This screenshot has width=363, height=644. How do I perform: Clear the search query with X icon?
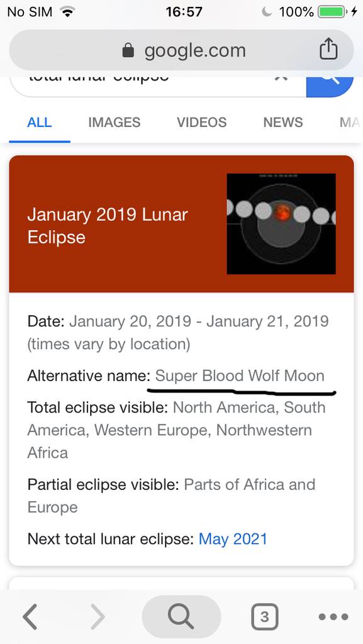click(281, 78)
